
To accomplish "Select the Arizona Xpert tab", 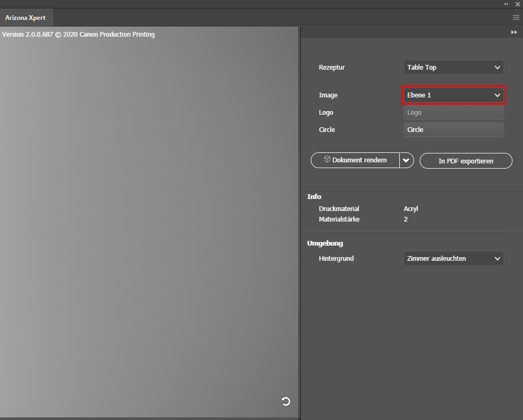I will (26, 18).
